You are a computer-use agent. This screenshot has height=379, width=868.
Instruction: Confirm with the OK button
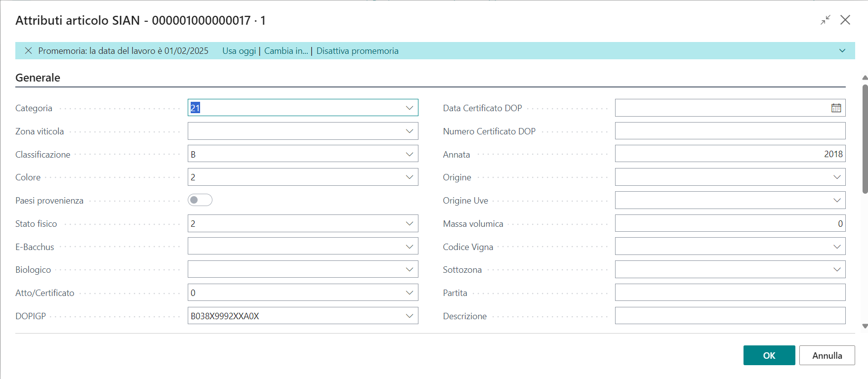click(769, 355)
